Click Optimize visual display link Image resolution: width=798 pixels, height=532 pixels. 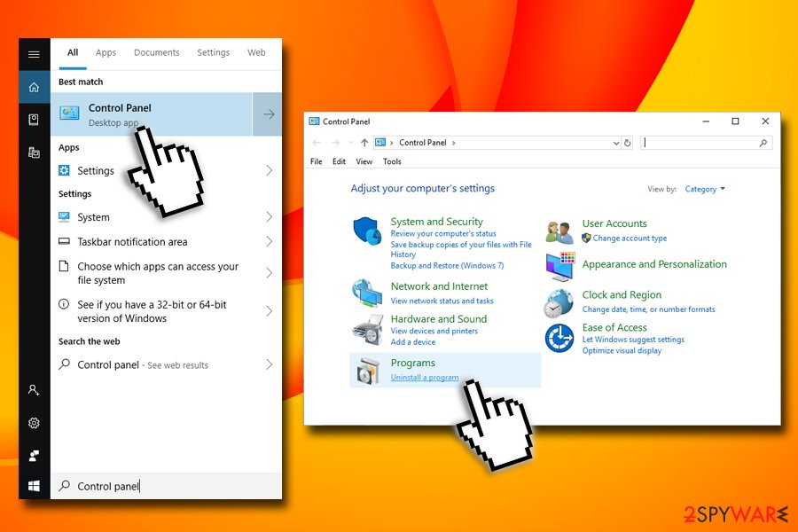pyautogui.click(x=622, y=351)
